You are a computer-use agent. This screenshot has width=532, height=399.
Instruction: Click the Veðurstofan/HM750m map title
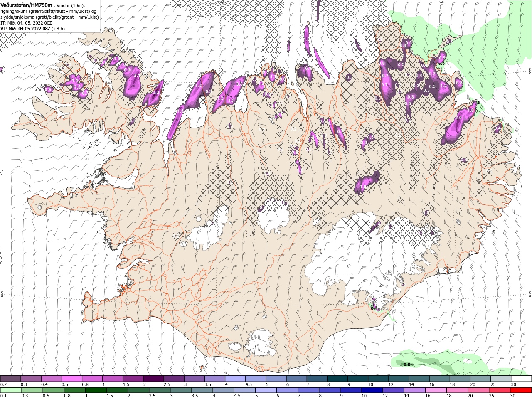[26, 5]
